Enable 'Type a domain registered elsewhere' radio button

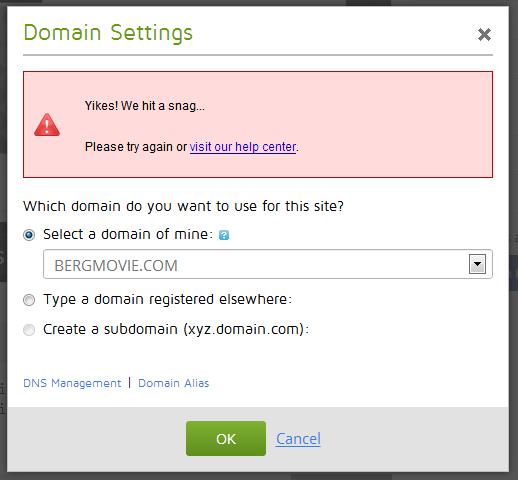[29, 300]
